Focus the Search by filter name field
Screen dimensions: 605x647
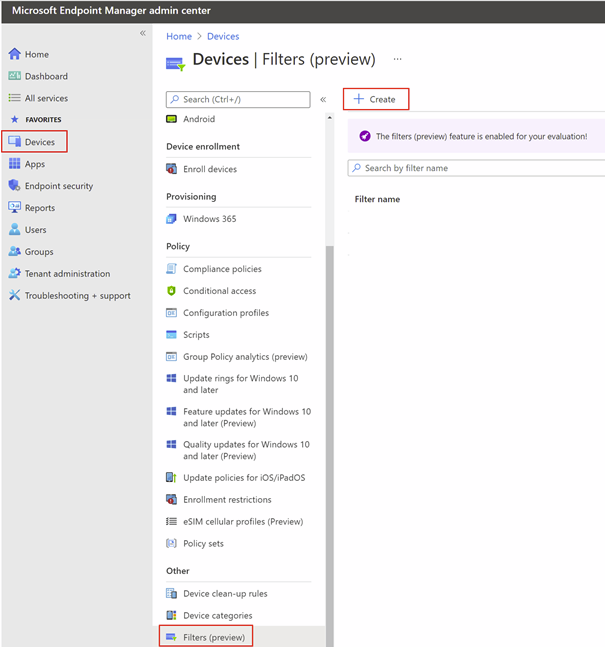(x=477, y=168)
